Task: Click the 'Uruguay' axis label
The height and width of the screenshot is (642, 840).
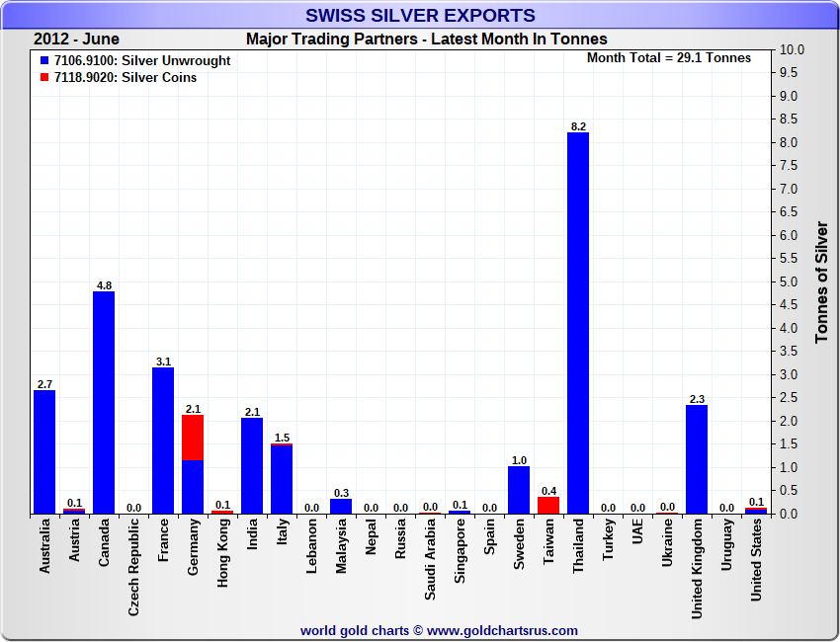Action: click(x=726, y=544)
